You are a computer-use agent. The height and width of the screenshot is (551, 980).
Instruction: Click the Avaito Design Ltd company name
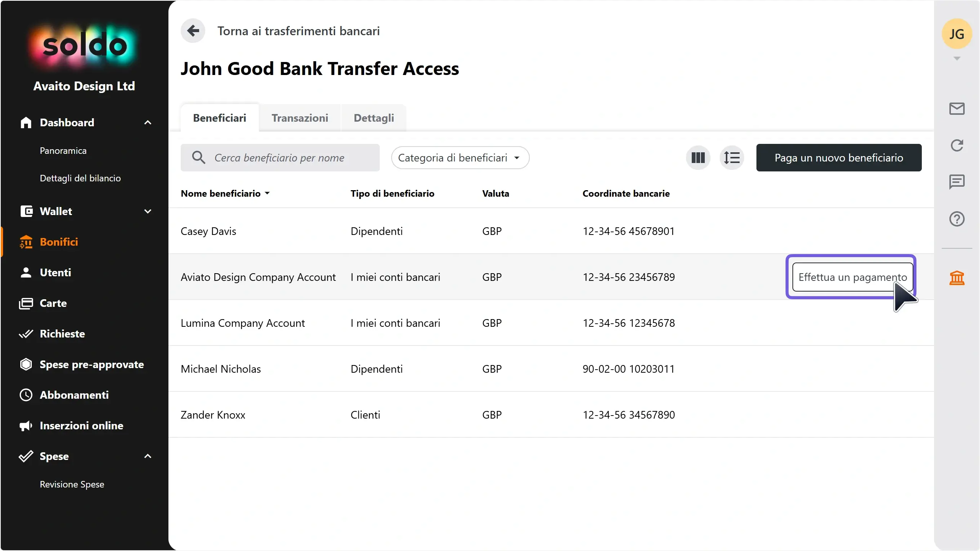pos(84,86)
